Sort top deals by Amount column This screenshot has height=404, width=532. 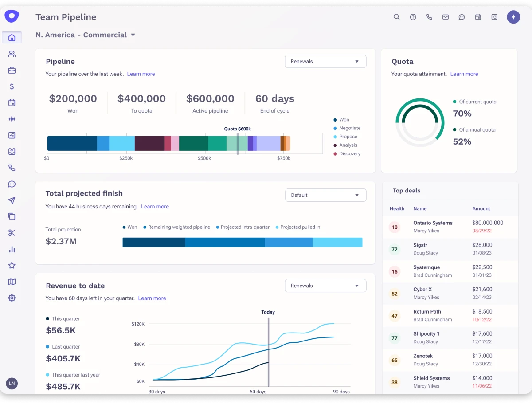coord(481,208)
